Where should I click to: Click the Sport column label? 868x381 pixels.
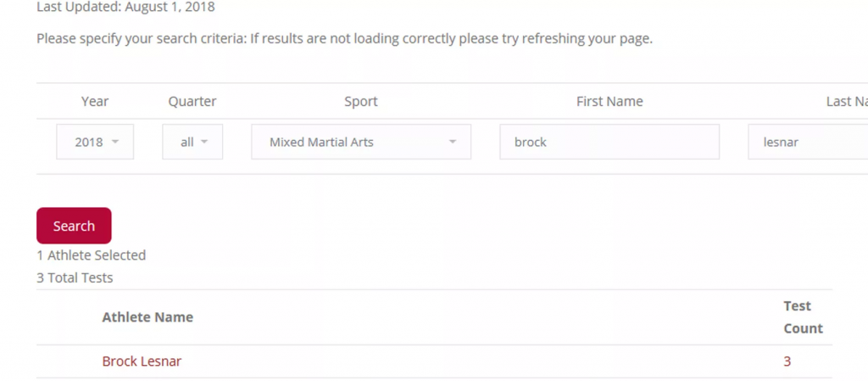(360, 102)
